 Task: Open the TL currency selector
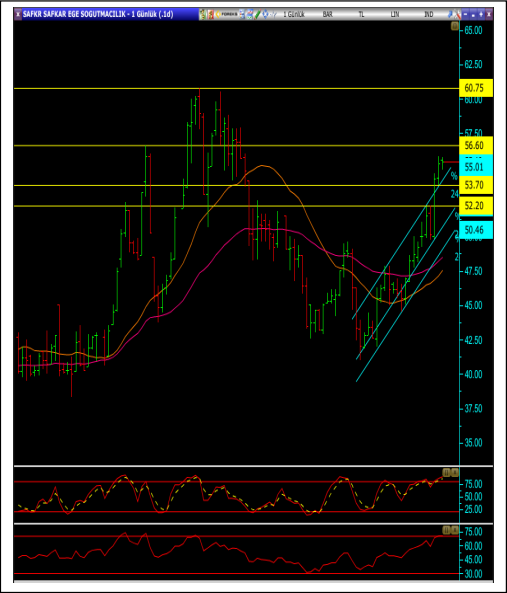[361, 14]
